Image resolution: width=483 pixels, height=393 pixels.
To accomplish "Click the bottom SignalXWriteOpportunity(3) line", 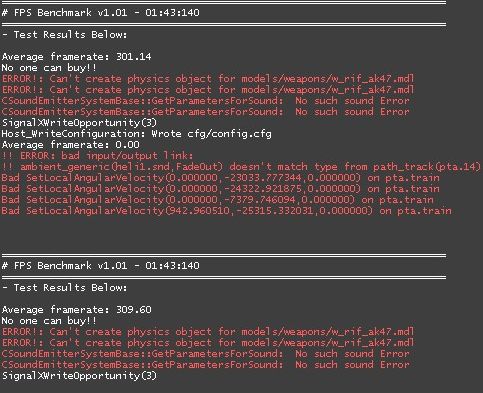I will click(x=79, y=376).
